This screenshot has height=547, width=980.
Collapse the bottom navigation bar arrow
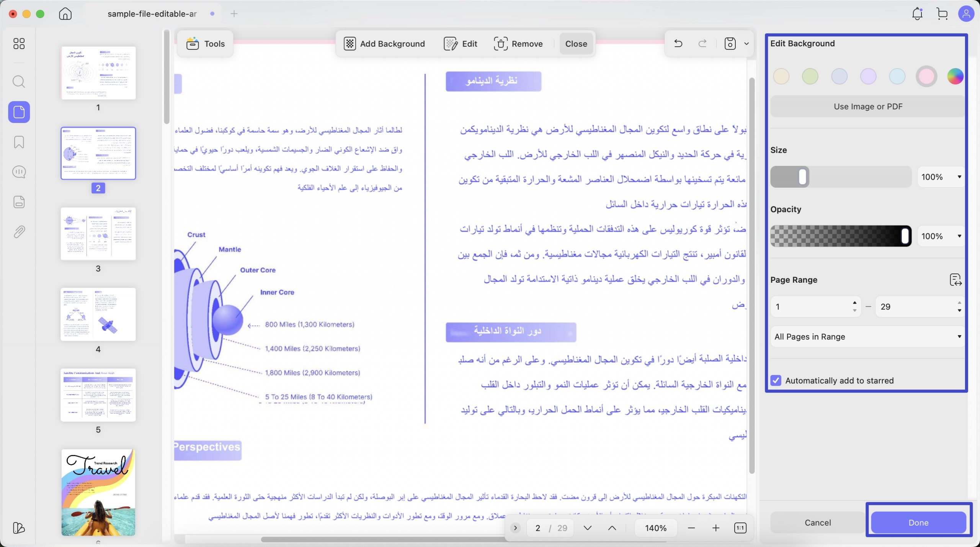(x=515, y=528)
